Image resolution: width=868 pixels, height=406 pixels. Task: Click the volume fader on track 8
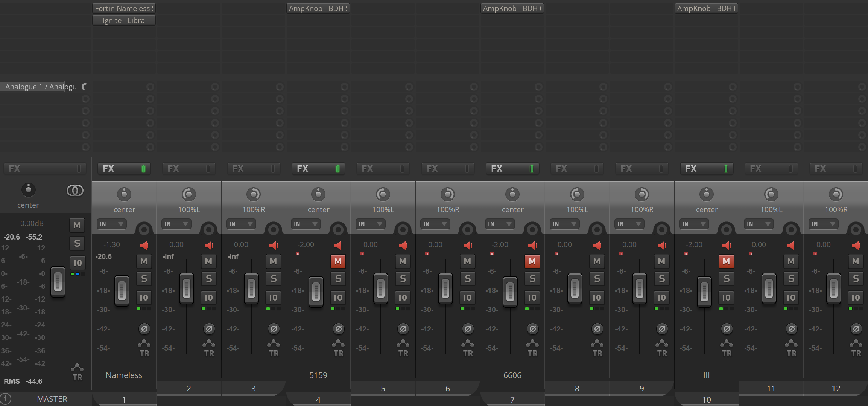click(575, 288)
